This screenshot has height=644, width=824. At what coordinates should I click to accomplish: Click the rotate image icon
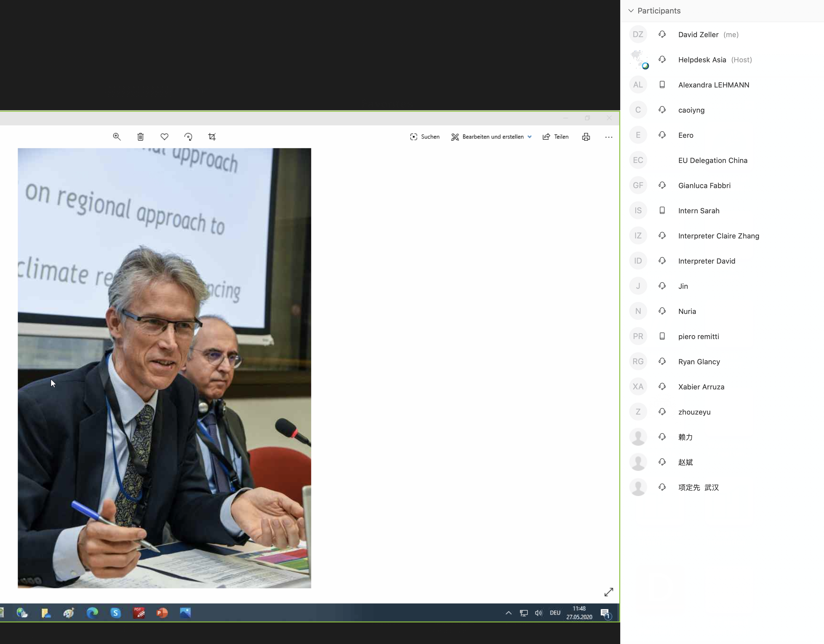pyautogui.click(x=188, y=137)
